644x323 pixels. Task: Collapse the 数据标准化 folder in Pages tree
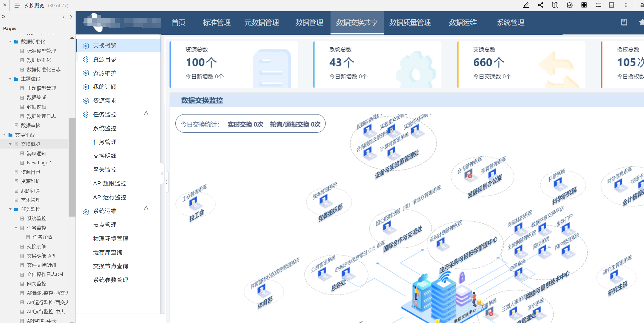[10, 41]
